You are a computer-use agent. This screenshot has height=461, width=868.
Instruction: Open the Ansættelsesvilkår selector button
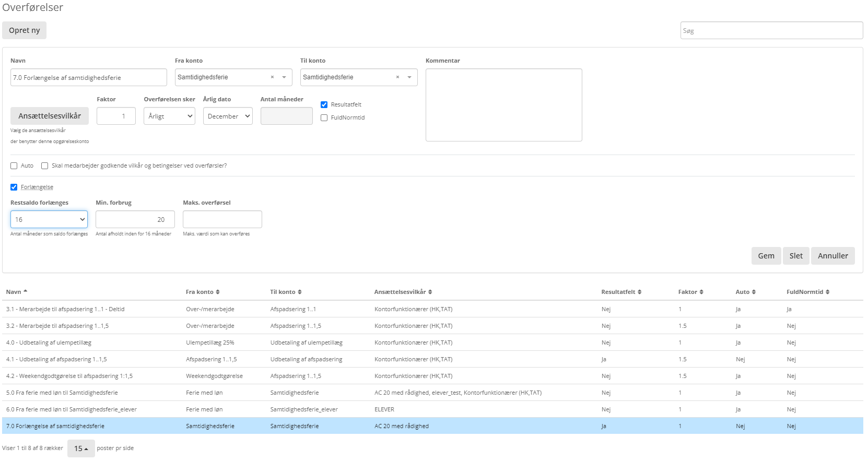click(50, 116)
